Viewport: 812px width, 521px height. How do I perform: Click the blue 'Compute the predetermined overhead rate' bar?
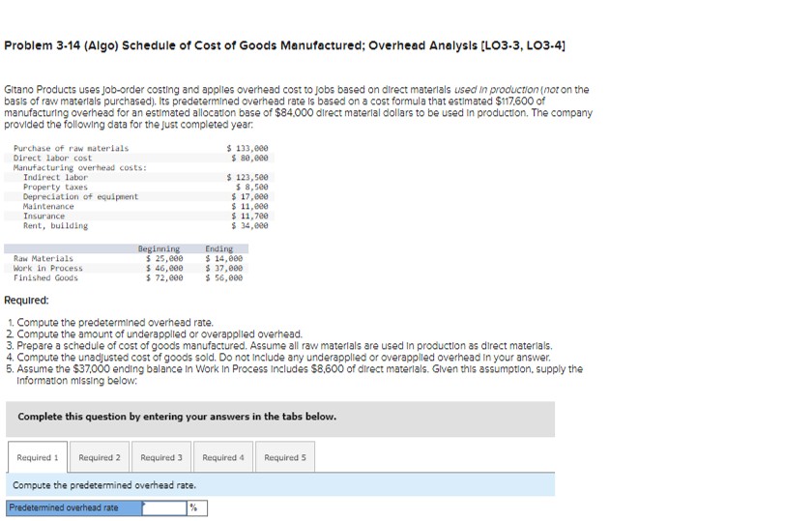click(280, 485)
